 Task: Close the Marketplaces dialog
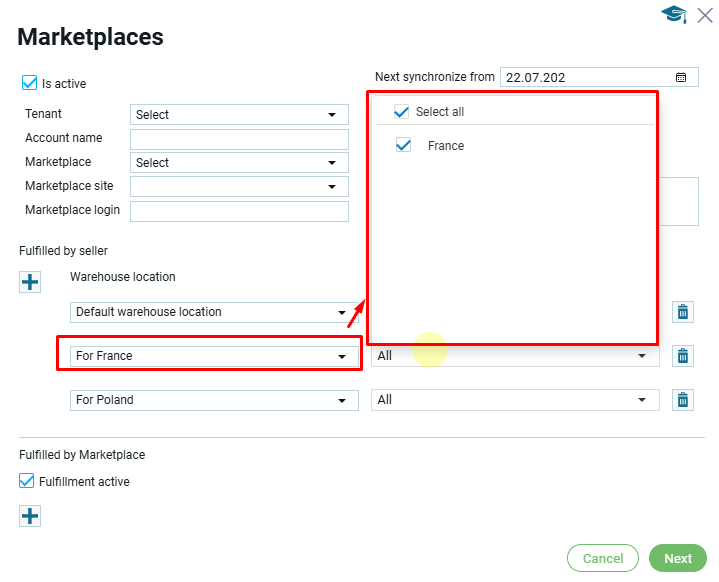(x=704, y=14)
